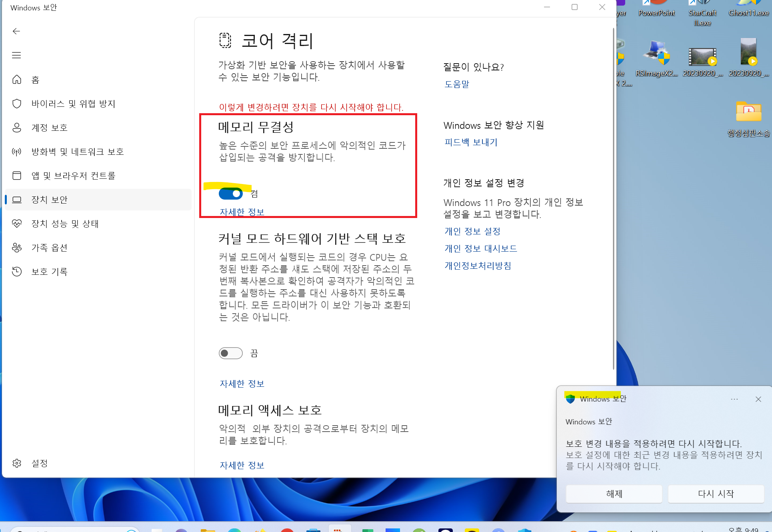Open app and browser control icon
This screenshot has width=772, height=532.
point(17,176)
